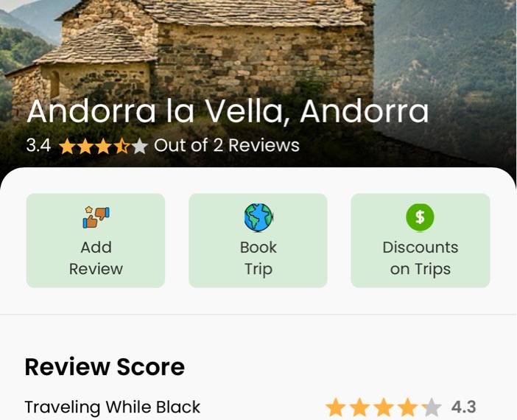517x420 pixels.
Task: Click the Andorra la Vella, Andorra title
Action: (x=228, y=111)
